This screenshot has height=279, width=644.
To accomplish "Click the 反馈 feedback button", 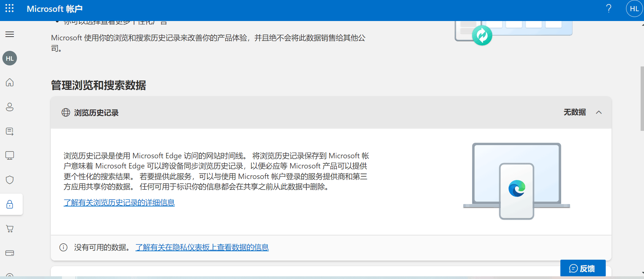I will pyautogui.click(x=583, y=268).
